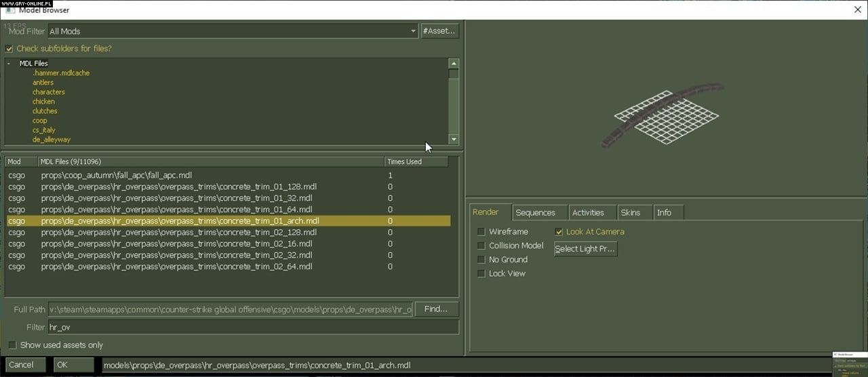Click the Filter text field
Image resolution: width=868 pixels, height=377 pixels.
point(252,327)
